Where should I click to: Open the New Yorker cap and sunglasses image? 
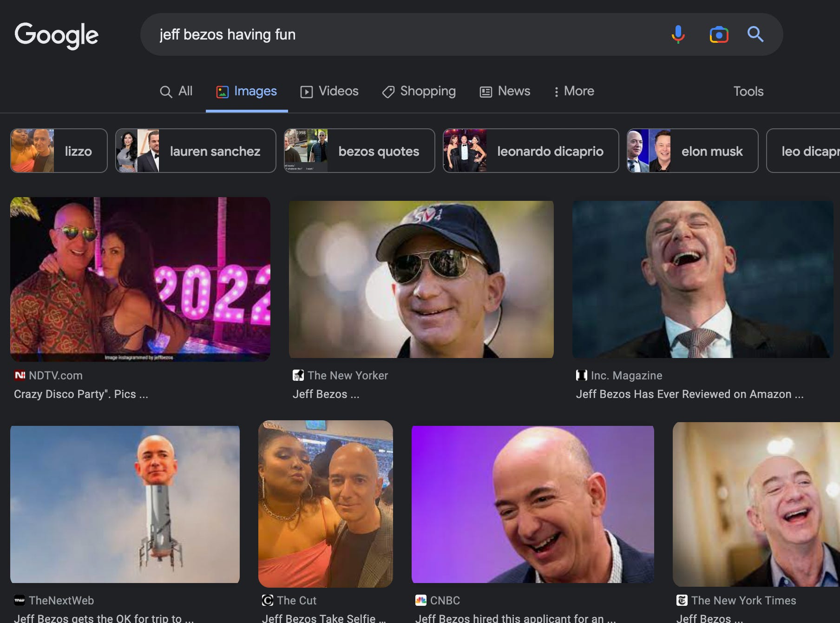(421, 279)
